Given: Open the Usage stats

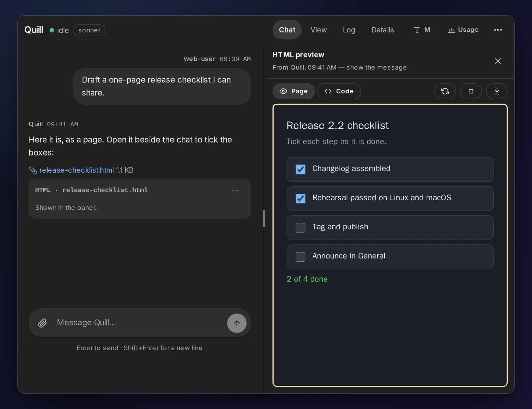Looking at the screenshot, I should [x=463, y=30].
